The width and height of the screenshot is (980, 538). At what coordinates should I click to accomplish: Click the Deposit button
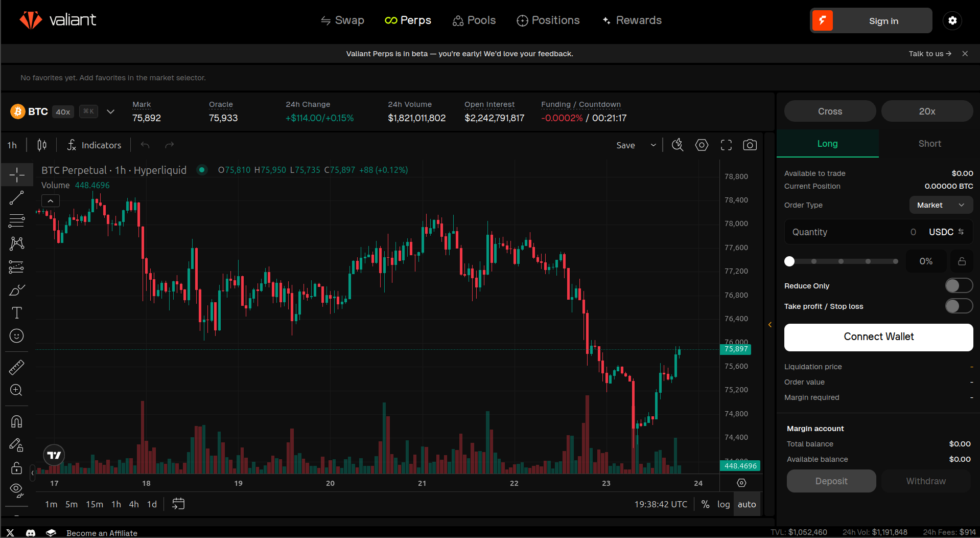[831, 481]
